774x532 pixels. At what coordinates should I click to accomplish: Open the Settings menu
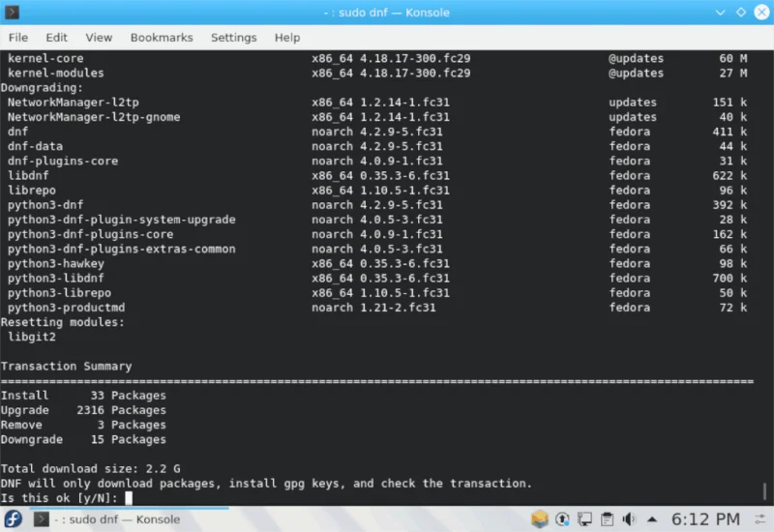coord(233,38)
